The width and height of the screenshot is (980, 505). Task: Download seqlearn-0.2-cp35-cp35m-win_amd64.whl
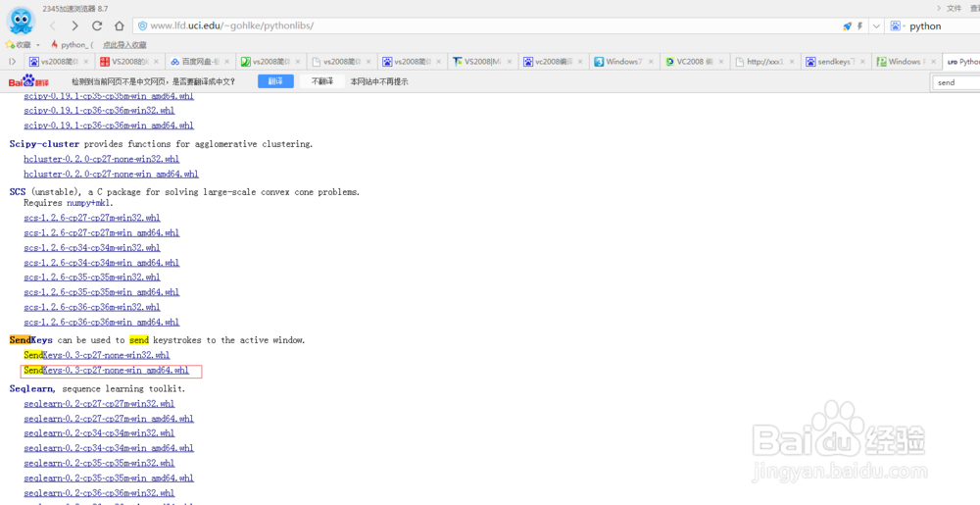pyautogui.click(x=109, y=479)
